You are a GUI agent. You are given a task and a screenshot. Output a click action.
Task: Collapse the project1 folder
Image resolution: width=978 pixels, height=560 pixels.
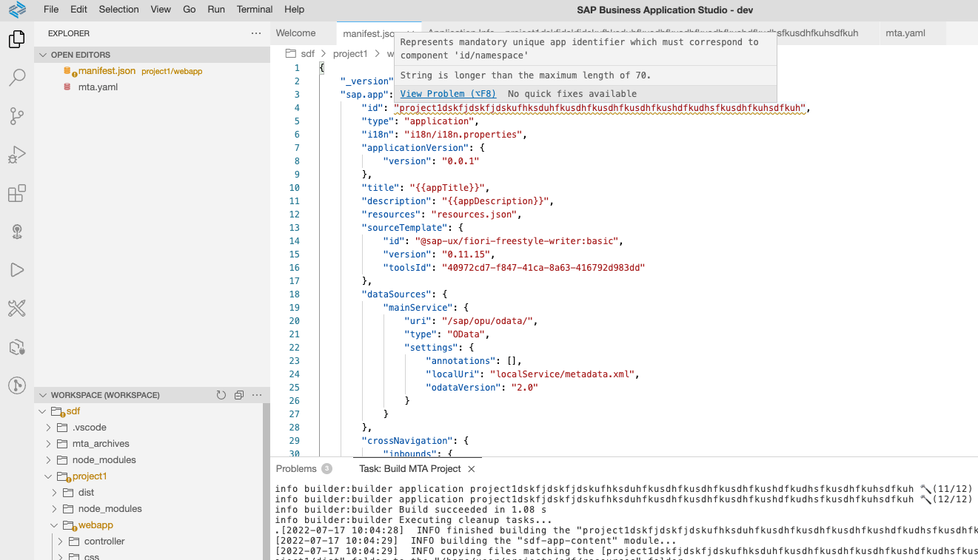pos(49,476)
